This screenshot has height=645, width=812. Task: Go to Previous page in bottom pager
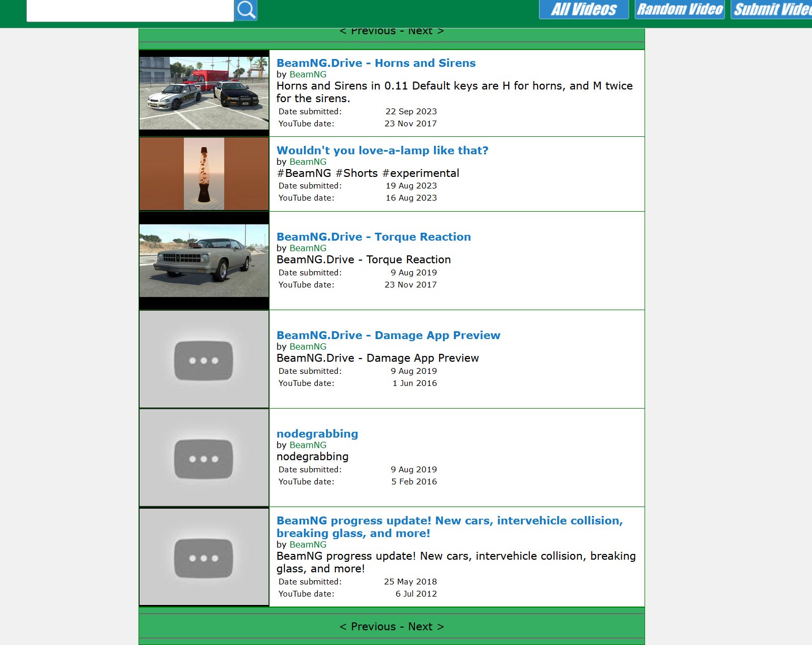[368, 627]
